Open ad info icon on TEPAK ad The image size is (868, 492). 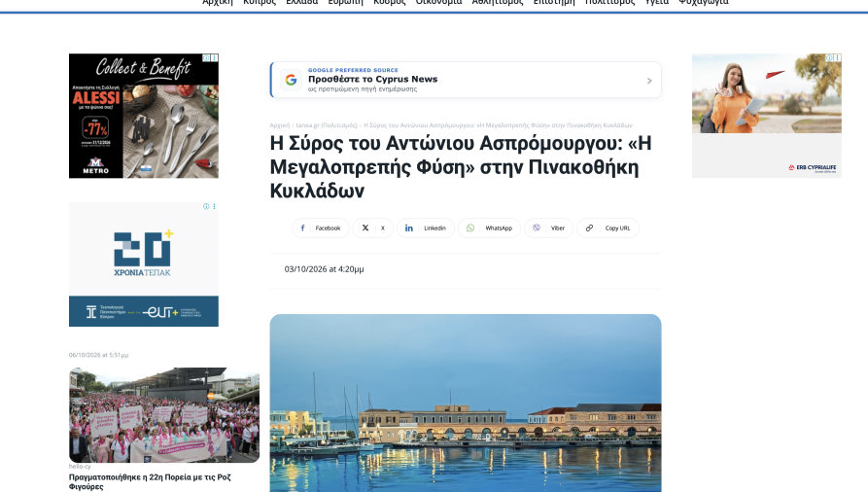point(206,207)
